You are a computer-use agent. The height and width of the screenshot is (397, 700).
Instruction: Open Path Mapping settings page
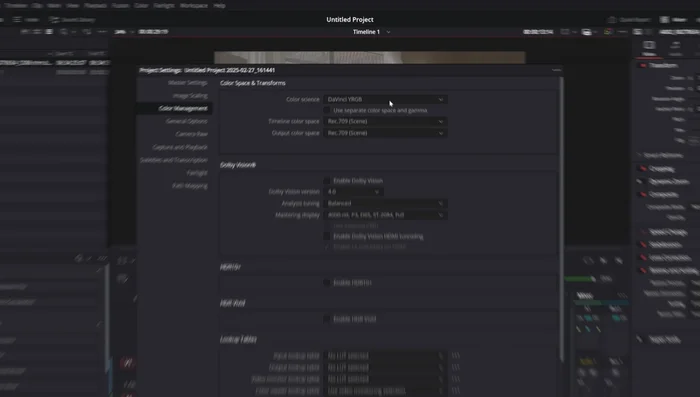coord(190,186)
